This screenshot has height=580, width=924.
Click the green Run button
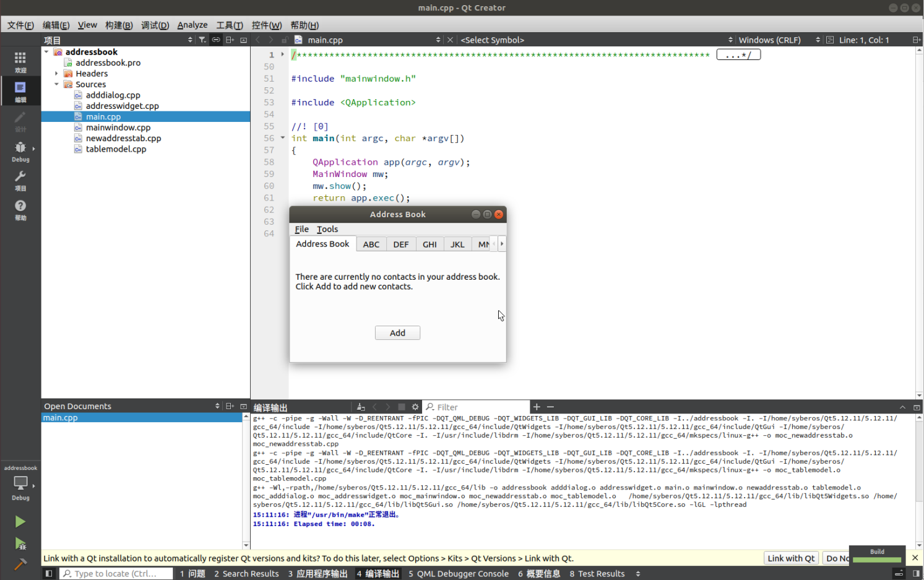20,522
